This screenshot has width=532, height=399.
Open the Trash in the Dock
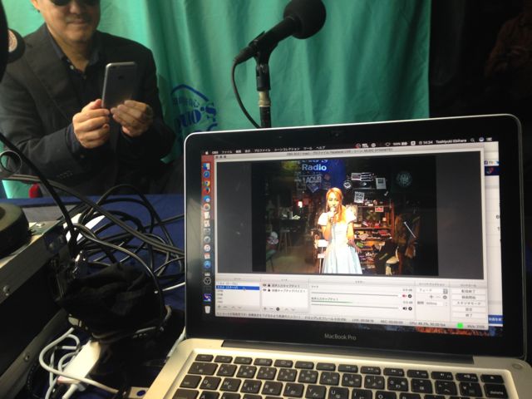207,309
